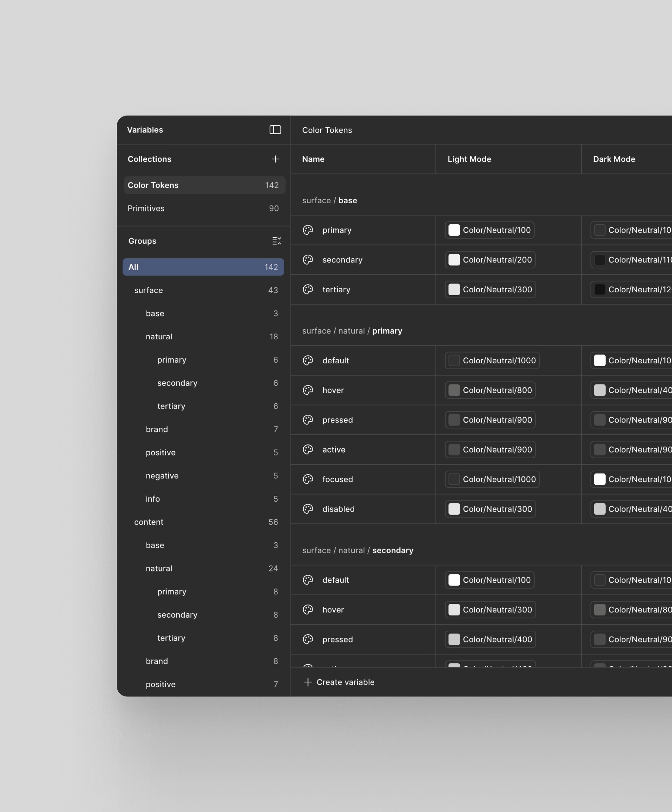This screenshot has height=812, width=672.
Task: Click Create variable button
Action: click(339, 682)
